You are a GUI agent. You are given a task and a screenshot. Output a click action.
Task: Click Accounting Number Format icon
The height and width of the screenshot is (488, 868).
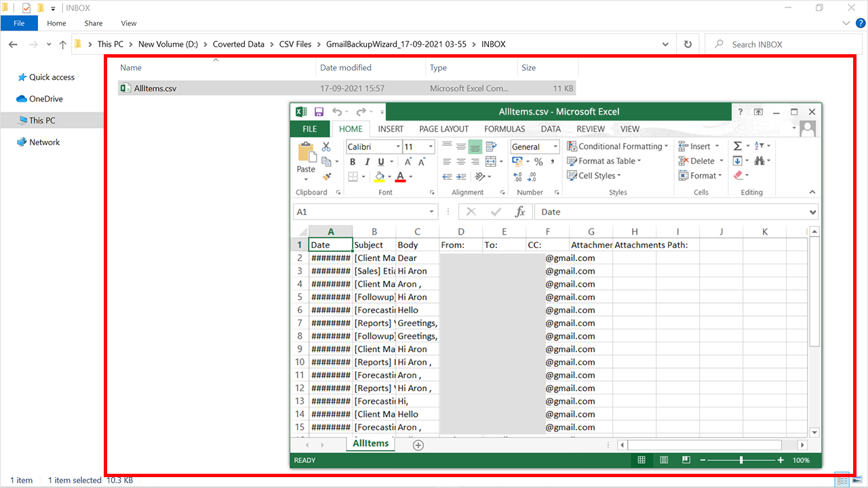[517, 161]
